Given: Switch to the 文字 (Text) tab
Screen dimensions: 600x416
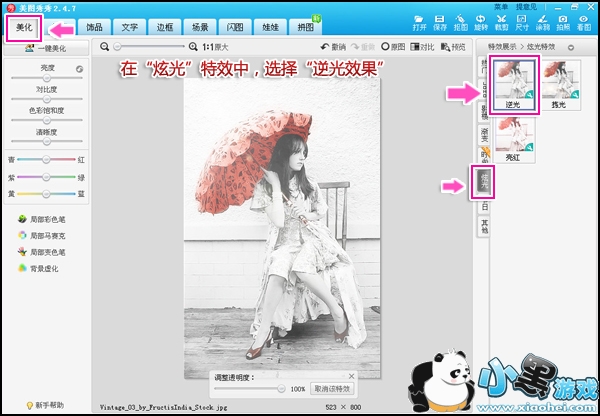Looking at the screenshot, I should pos(129,27).
